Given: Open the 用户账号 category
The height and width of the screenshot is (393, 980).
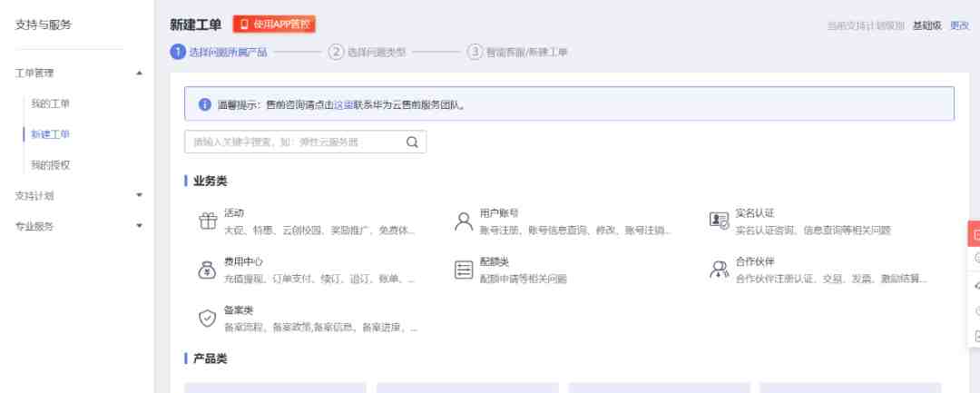Looking at the screenshot, I should 499,213.
